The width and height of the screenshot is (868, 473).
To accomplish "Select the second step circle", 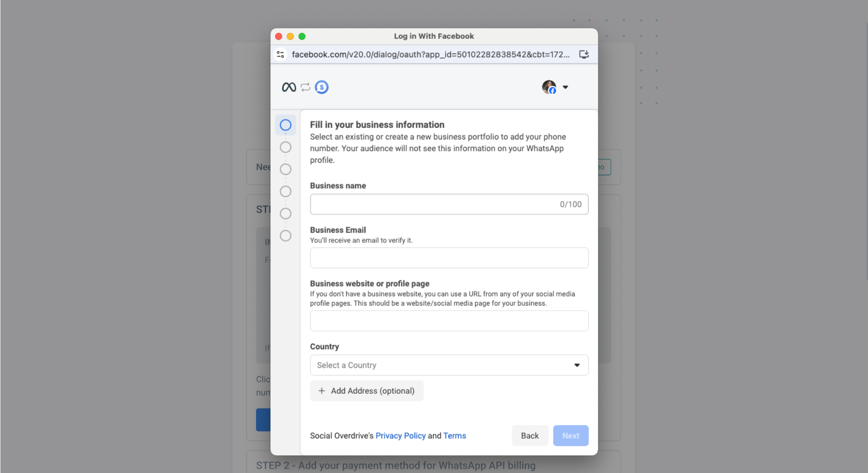I will click(x=286, y=147).
